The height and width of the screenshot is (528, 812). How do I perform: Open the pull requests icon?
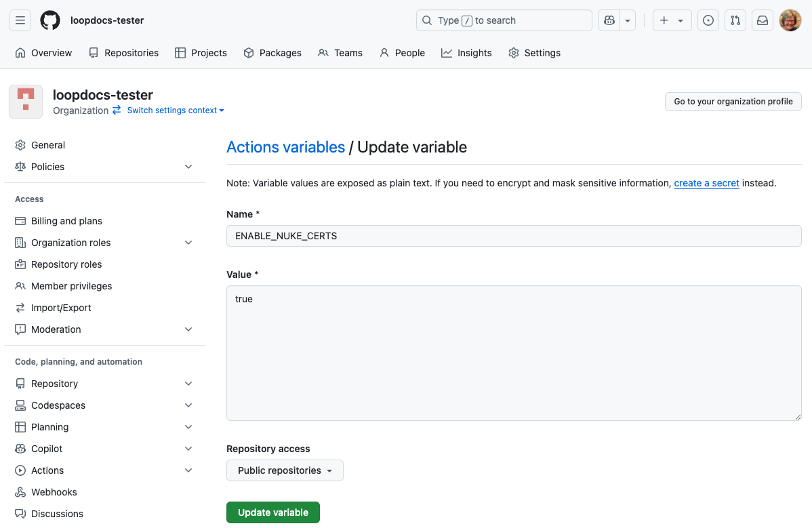pyautogui.click(x=735, y=20)
